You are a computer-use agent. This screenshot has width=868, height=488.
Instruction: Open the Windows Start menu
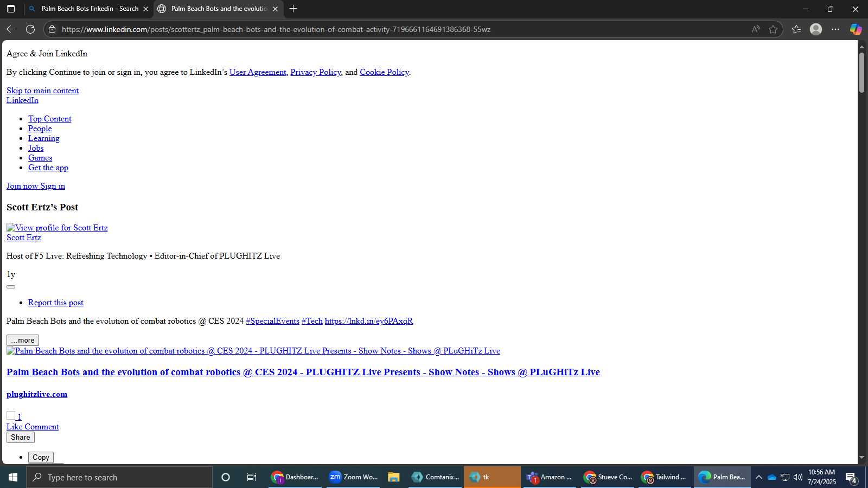coord(13,477)
